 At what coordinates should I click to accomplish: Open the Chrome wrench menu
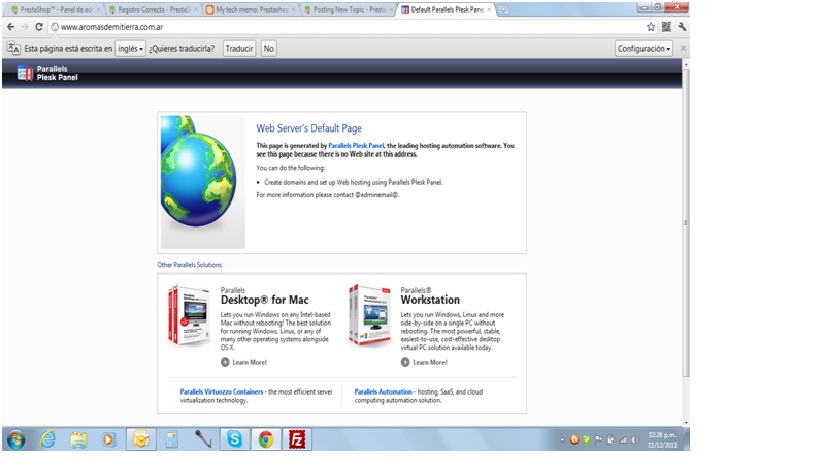[682, 27]
